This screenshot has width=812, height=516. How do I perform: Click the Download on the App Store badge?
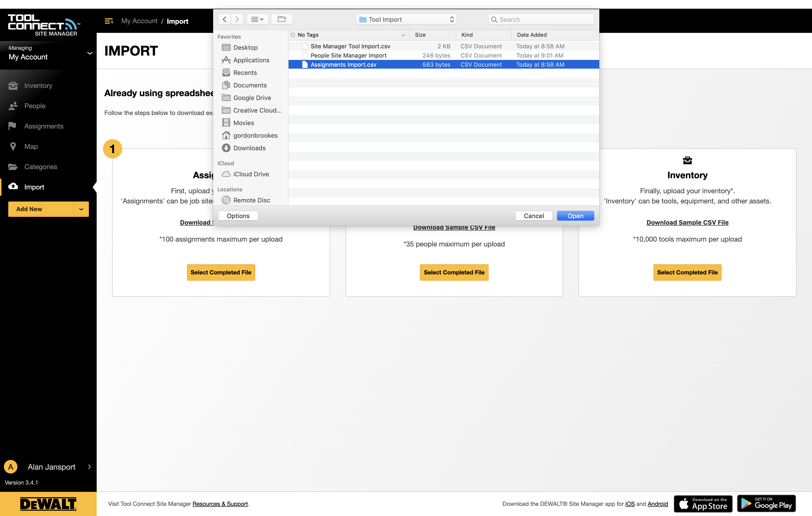pos(703,504)
